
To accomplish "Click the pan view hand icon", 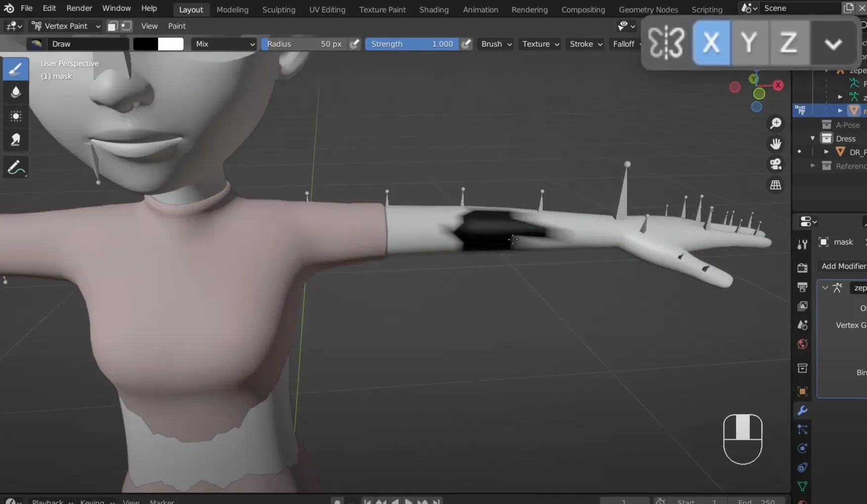I will 776,144.
